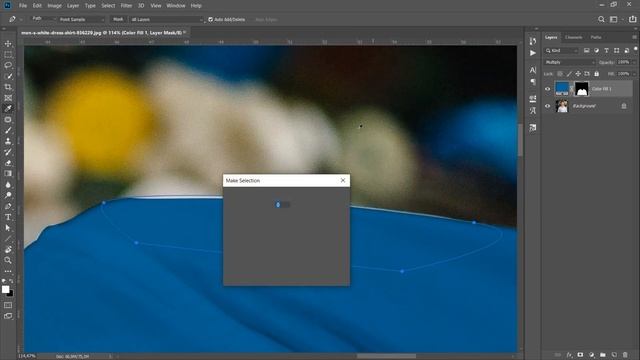
Task: Open the Opacity slider arrow
Action: pyautogui.click(x=634, y=62)
